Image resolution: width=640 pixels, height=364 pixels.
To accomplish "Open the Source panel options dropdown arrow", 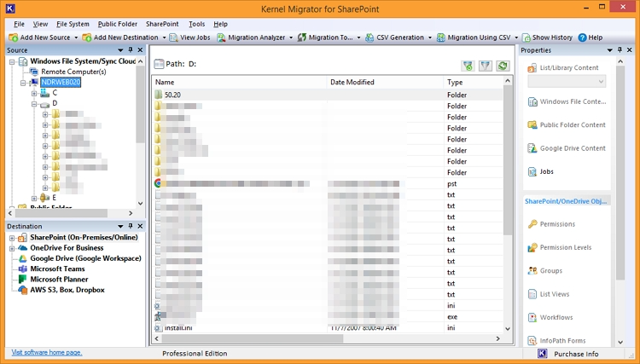I will [x=120, y=50].
